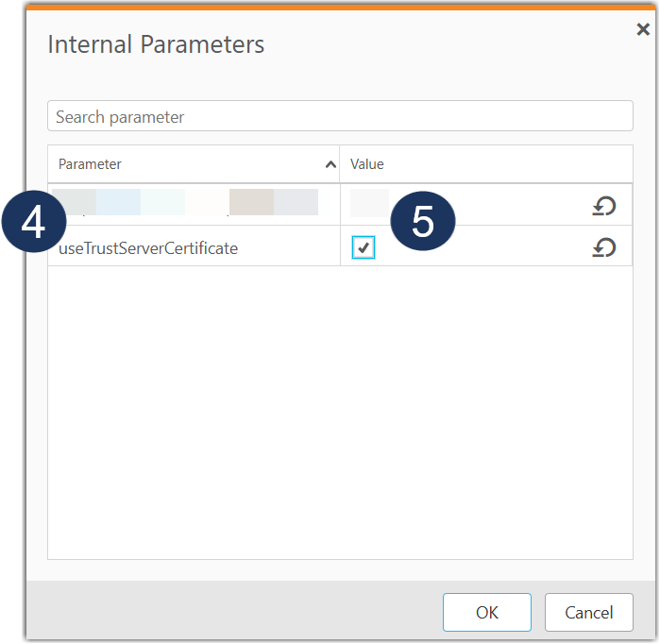Click the gray footer bar beside OK
The image size is (660, 644).
click(236, 612)
